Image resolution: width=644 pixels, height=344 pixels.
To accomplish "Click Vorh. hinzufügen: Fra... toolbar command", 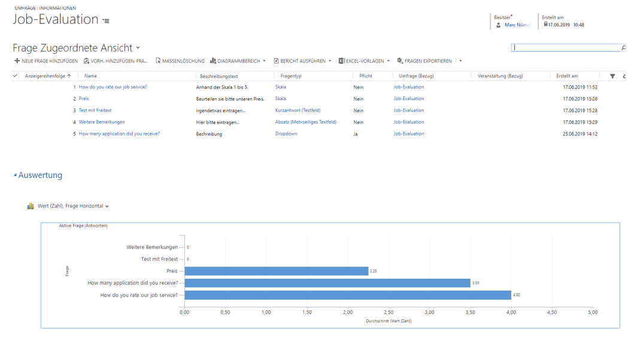I will click(x=116, y=61).
